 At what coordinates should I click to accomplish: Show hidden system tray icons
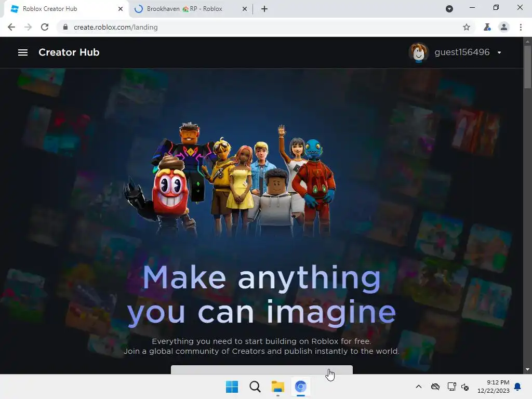tap(419, 387)
